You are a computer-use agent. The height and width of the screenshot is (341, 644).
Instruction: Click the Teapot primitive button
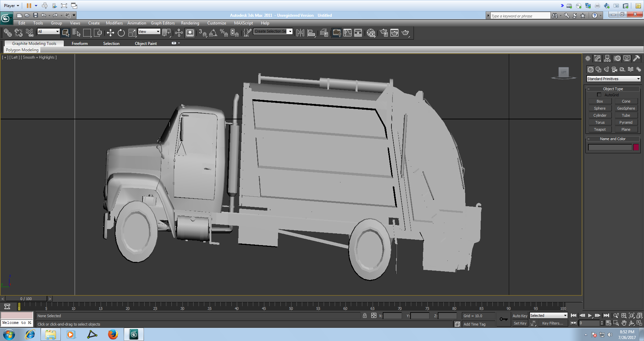(600, 129)
